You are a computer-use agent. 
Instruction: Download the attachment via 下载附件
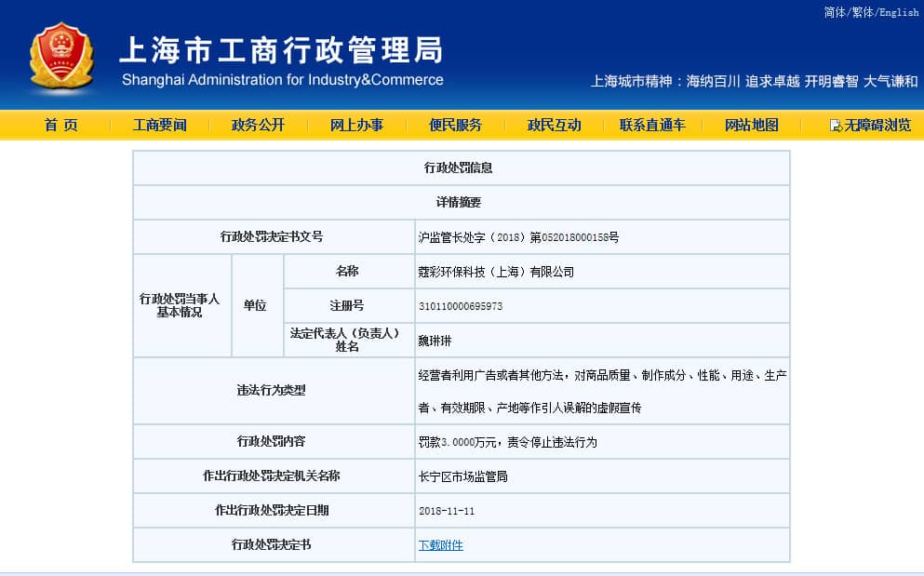coord(440,545)
